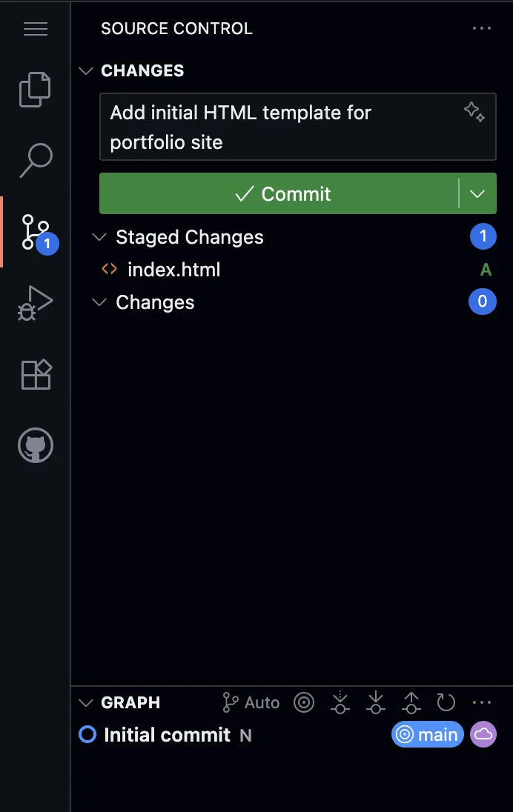Toggle the branch filter target icon
The image size is (513, 812).
(303, 702)
